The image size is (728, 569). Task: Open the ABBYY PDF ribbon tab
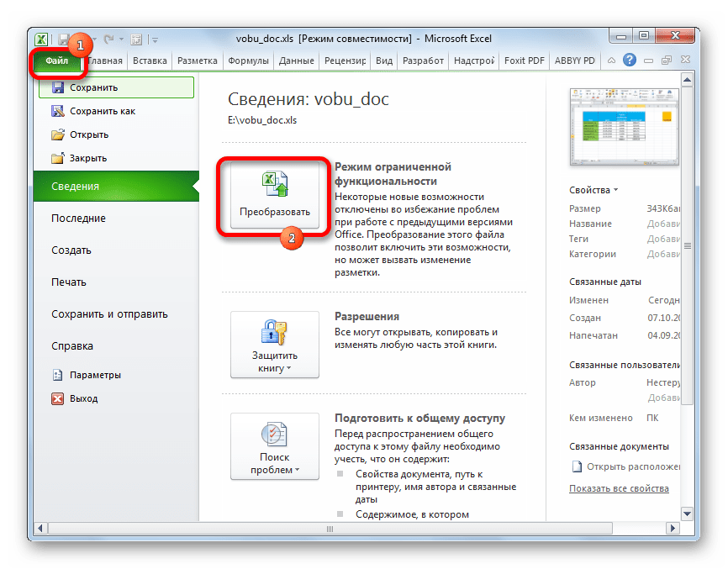click(x=575, y=61)
